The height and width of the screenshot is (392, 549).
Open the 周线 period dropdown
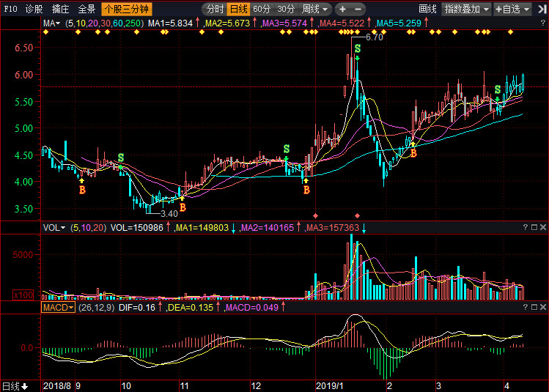(x=315, y=10)
